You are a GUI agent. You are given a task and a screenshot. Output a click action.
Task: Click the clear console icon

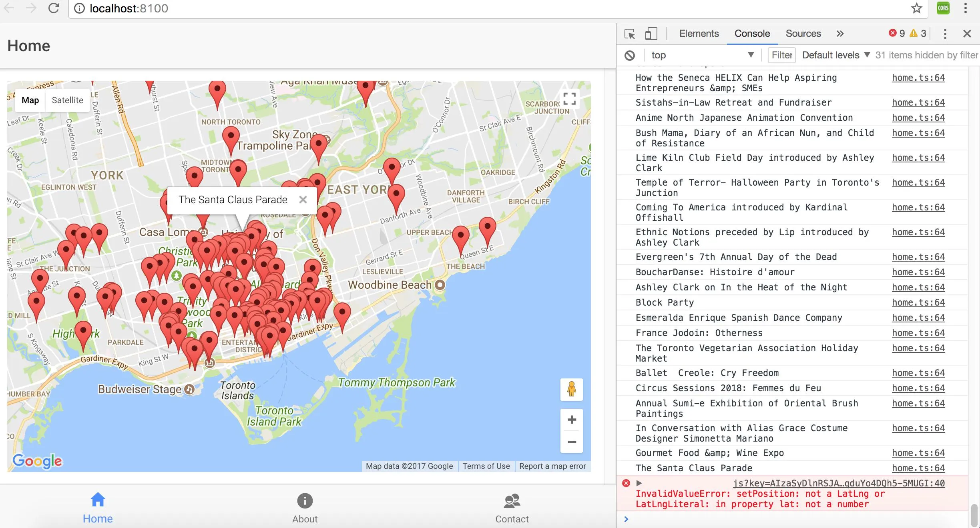click(x=630, y=55)
